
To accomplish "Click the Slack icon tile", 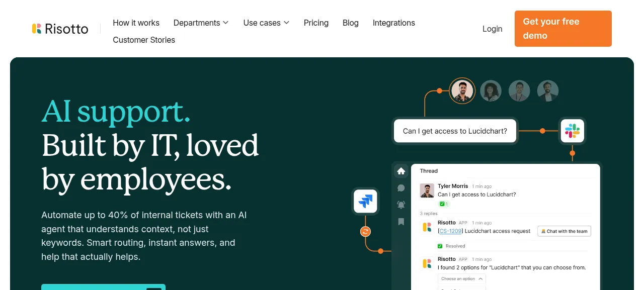I will (x=573, y=131).
